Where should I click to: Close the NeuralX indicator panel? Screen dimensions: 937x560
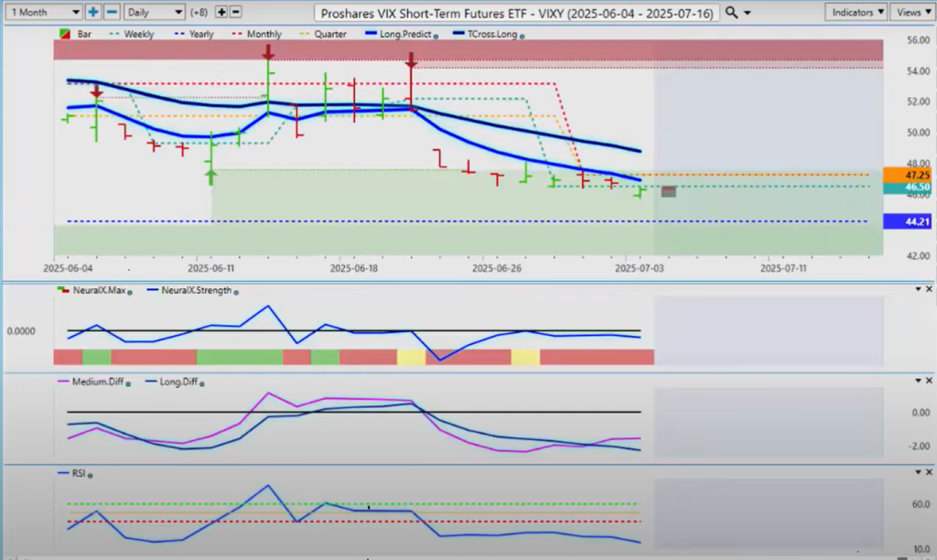[929, 289]
